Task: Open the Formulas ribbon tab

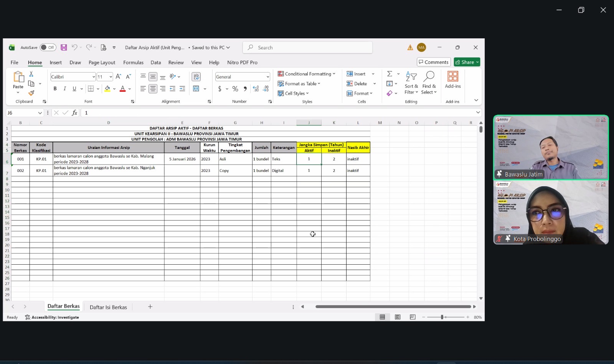Action: pos(133,63)
